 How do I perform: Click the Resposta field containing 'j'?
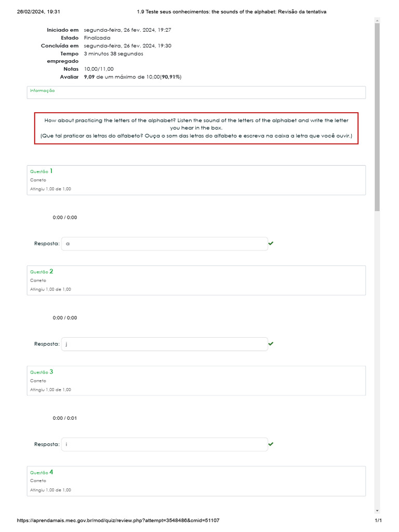[x=165, y=344]
